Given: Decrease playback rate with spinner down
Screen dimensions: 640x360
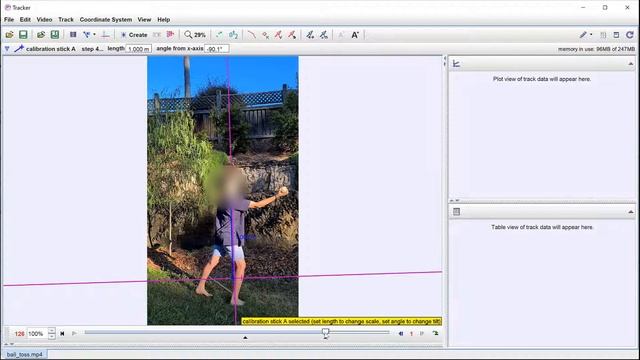Looking at the screenshot, I should pyautogui.click(x=51, y=336).
